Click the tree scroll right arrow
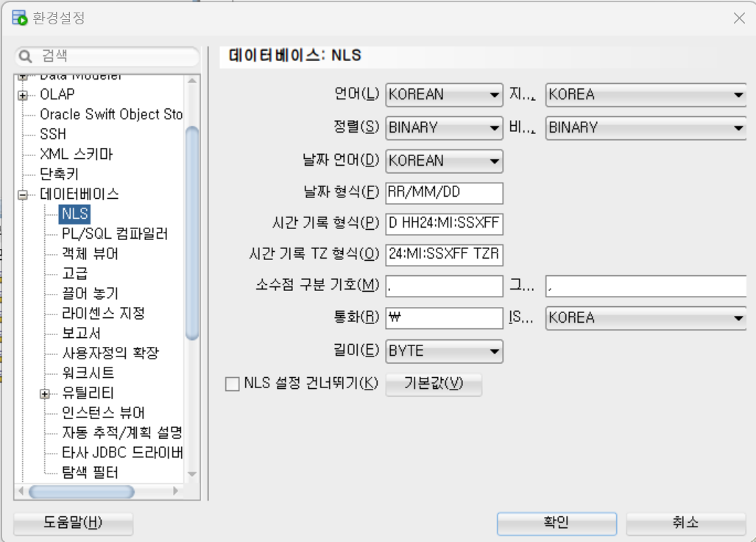 coord(175,491)
